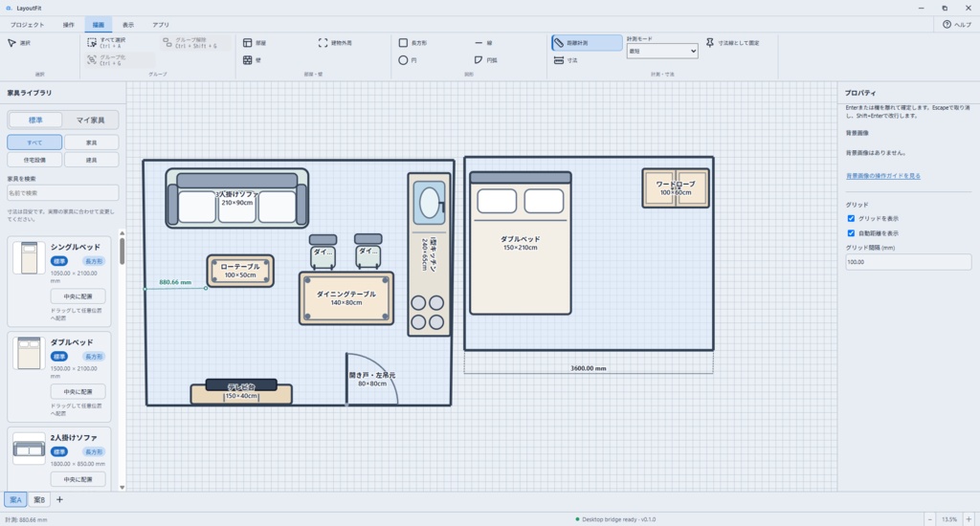Open the 表示 ribbon tab
980x526 pixels.
128,25
